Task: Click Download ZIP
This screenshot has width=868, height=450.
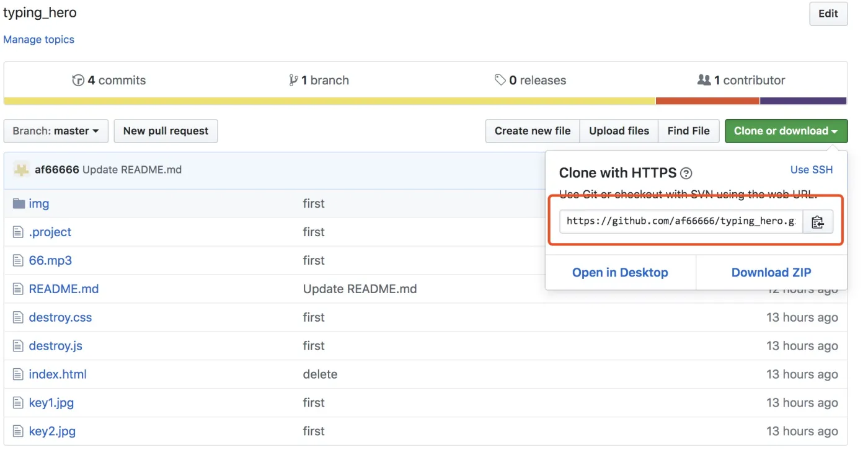Action: [771, 273]
